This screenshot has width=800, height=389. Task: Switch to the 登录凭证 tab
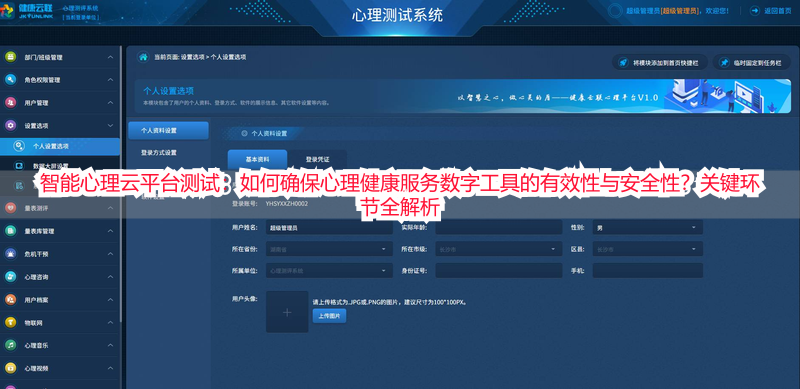pyautogui.click(x=317, y=159)
